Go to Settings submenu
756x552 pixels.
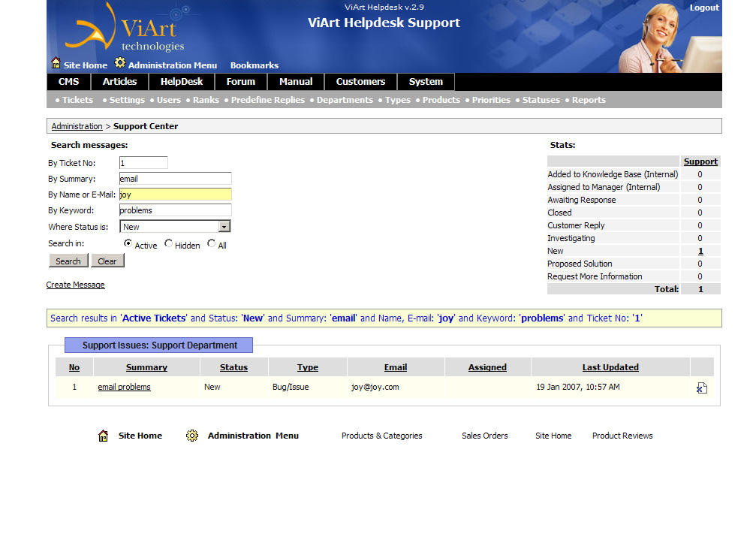tap(127, 100)
